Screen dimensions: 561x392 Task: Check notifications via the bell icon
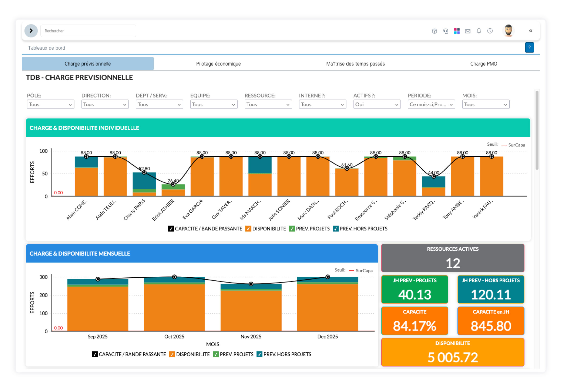coord(479,31)
